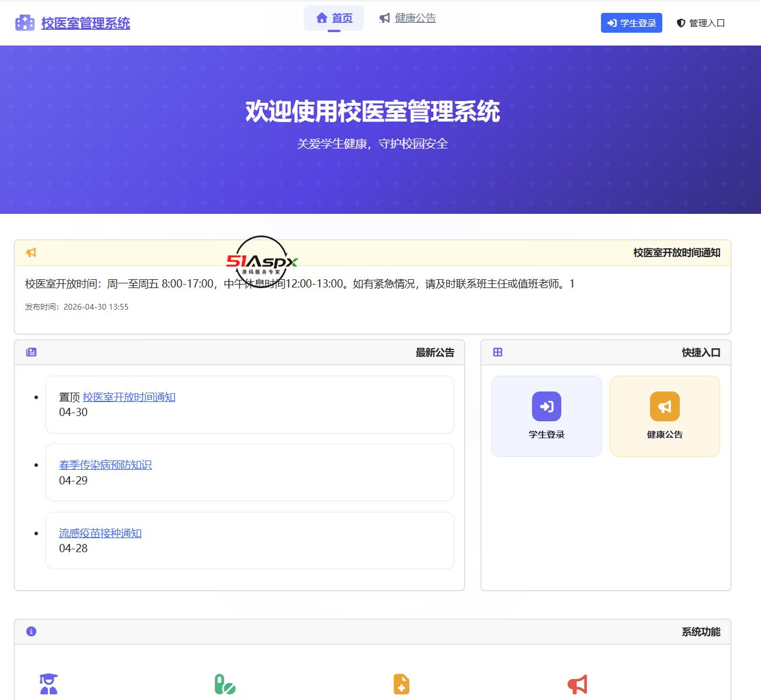The width and height of the screenshot is (761, 700).
Task: Click the 欢迎使用校医室管理系统 banner heading
Action: (x=373, y=111)
